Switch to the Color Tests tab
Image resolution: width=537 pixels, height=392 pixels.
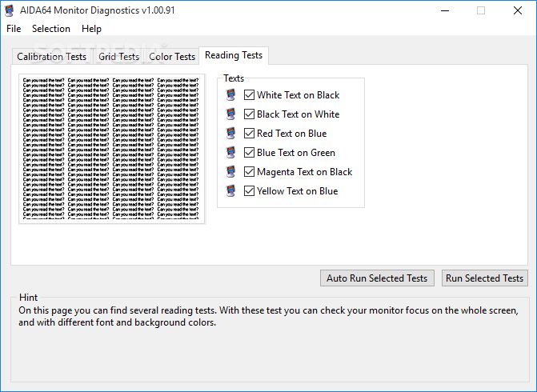pos(172,57)
